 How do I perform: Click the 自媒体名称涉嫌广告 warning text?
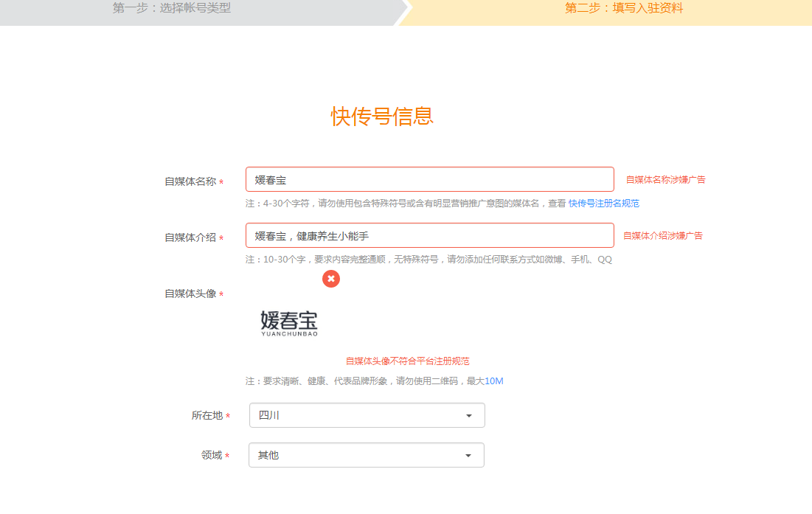tap(663, 178)
